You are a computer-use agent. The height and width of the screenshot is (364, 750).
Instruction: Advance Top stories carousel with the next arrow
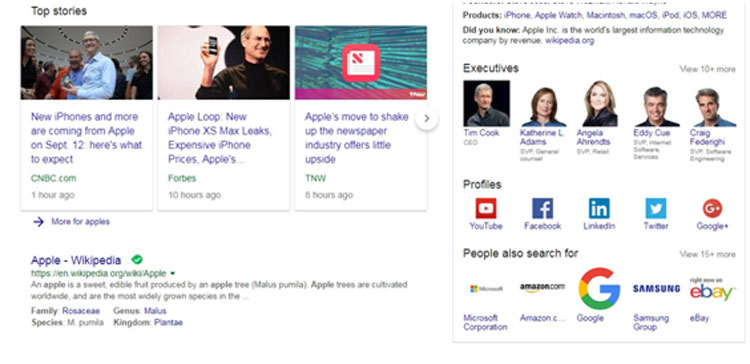(427, 118)
